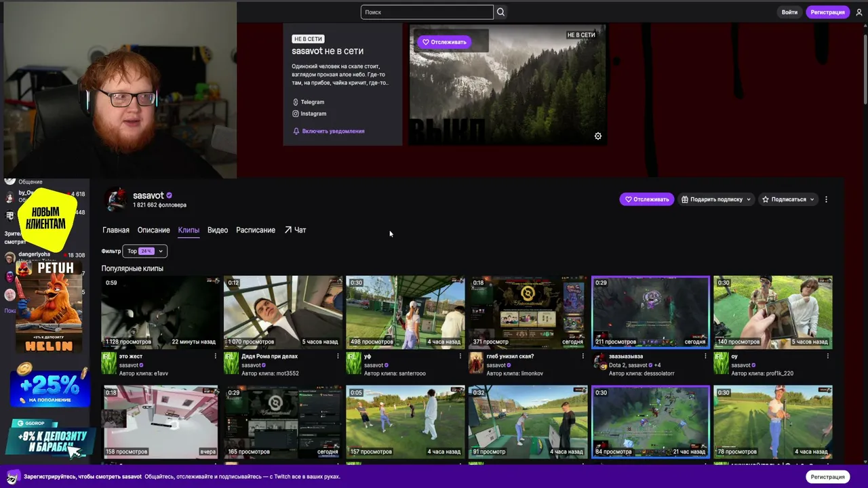Open the channel three-dot options menu

coord(826,199)
